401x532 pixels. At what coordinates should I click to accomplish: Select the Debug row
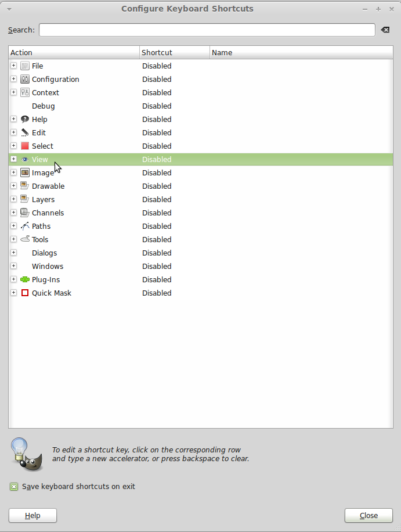pyautogui.click(x=201, y=106)
